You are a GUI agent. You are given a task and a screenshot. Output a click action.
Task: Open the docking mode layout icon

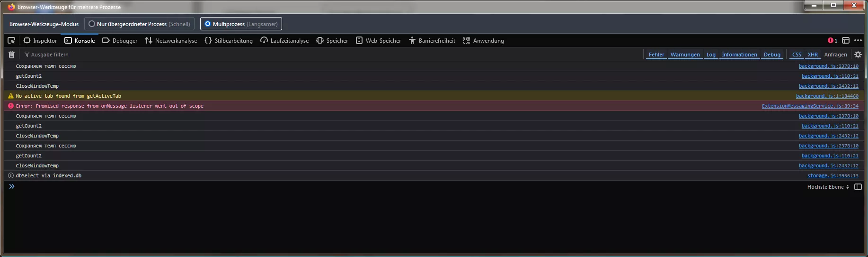tap(846, 41)
